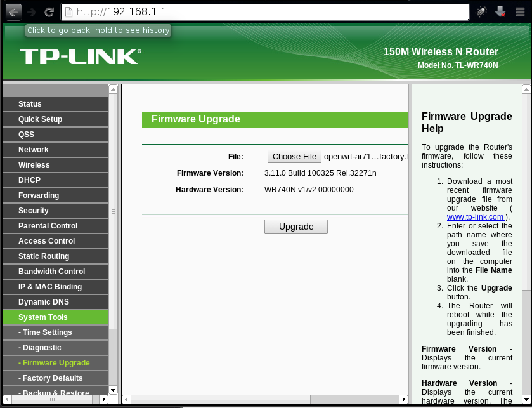The height and width of the screenshot is (408, 532).
Task: Select Firmware Upgrade submenu
Action: pos(55,363)
